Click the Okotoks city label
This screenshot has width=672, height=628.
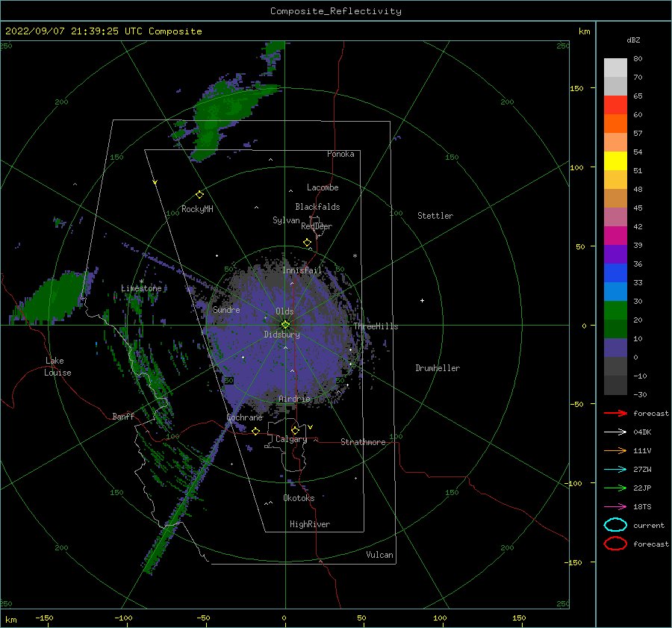pos(299,498)
